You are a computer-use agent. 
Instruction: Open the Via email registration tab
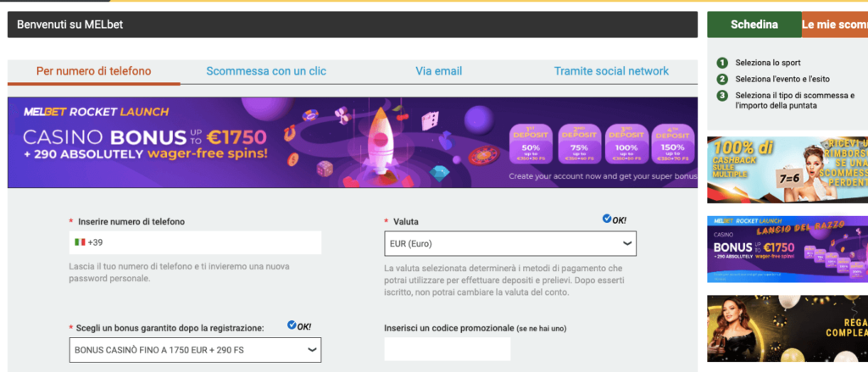(x=439, y=71)
